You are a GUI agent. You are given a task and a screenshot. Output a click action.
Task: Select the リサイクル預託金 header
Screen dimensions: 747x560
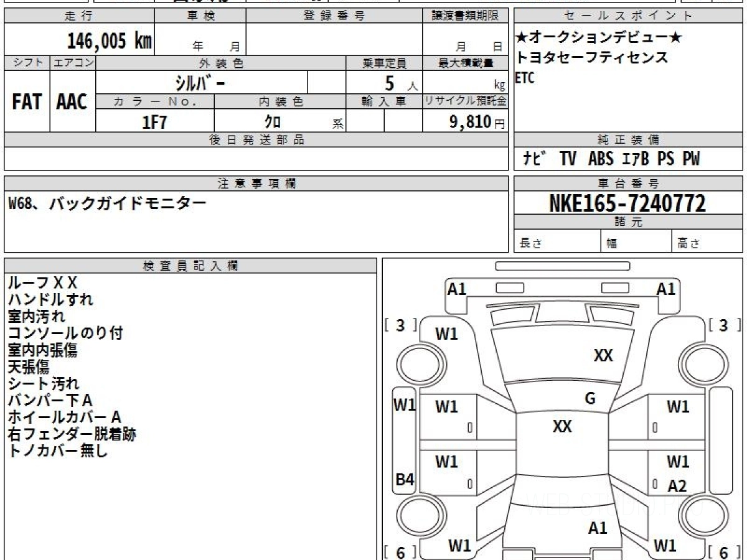pos(465,101)
